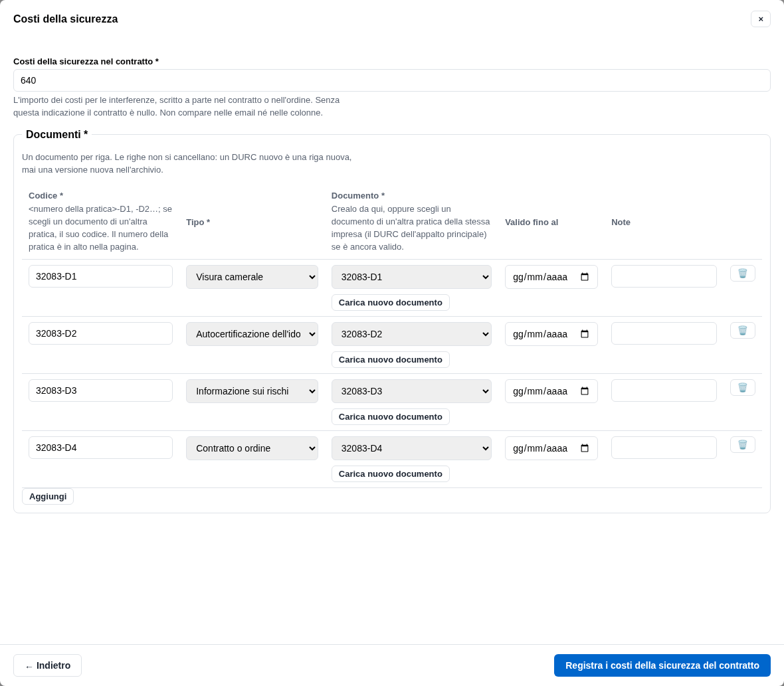Expand the Documento dropdown set to 32083-D3
The image size is (784, 686).
[x=411, y=391]
